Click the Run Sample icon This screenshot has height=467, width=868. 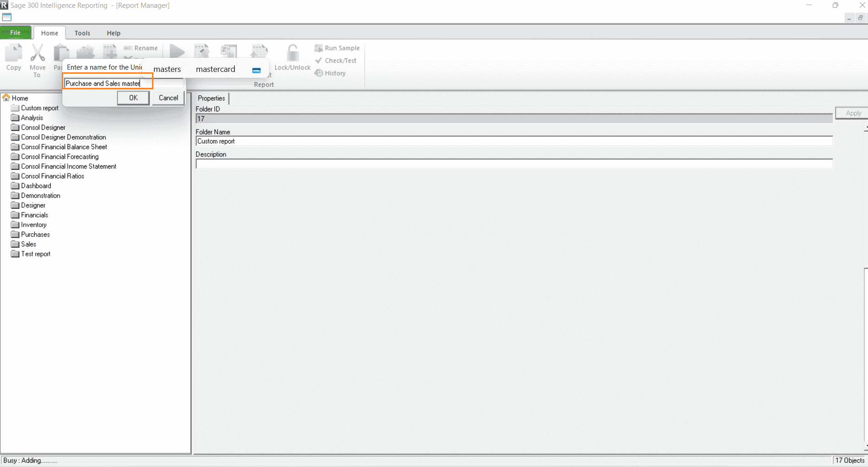coord(319,48)
